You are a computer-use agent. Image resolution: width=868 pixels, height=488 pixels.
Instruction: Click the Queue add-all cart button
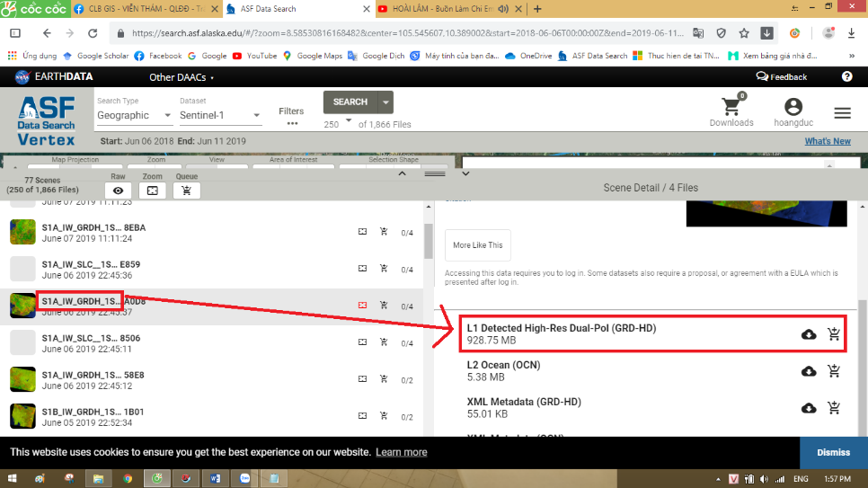[187, 191]
